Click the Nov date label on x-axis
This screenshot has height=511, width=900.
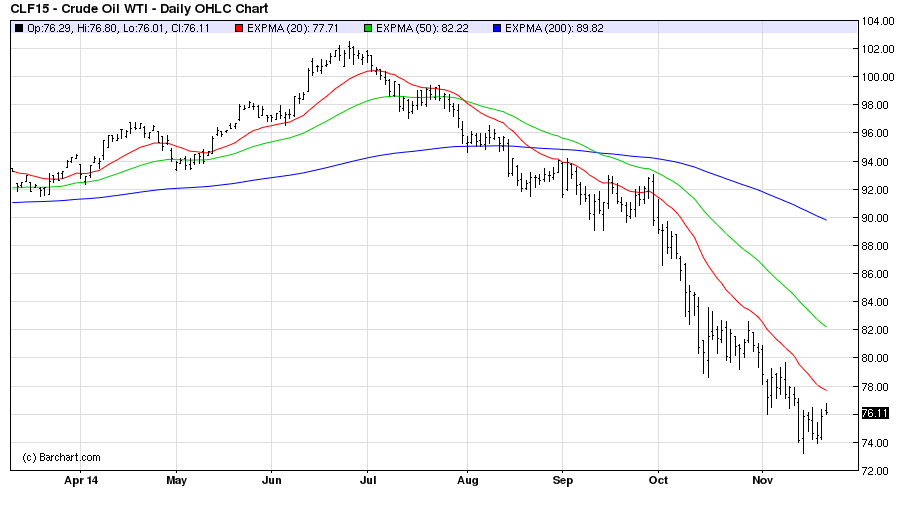[x=761, y=481]
